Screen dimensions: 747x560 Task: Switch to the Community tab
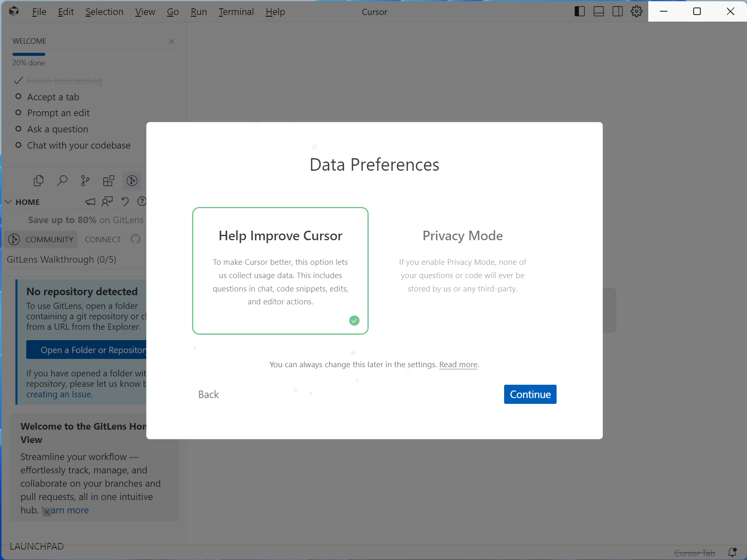coord(41,239)
